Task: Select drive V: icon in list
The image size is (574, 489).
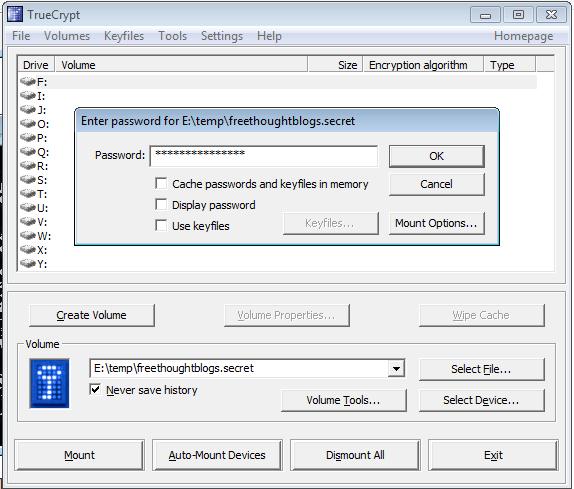Action: [28, 222]
